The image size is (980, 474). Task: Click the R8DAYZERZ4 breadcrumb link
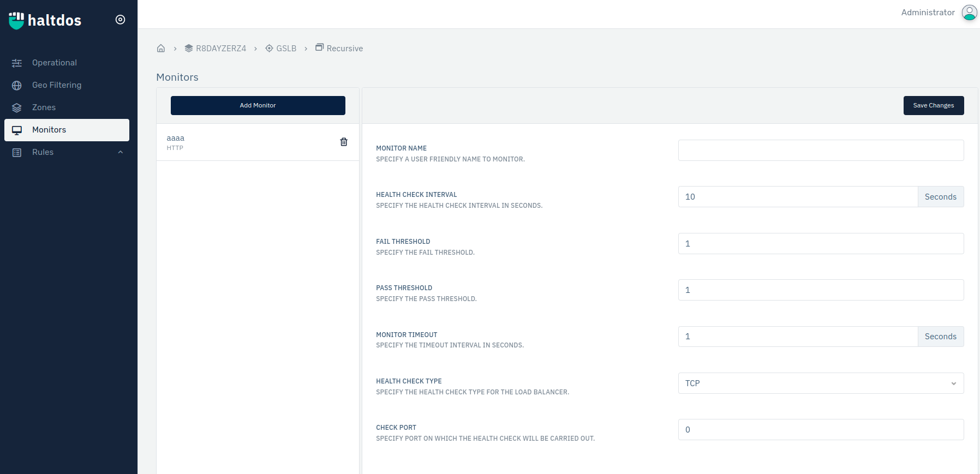[x=220, y=49]
